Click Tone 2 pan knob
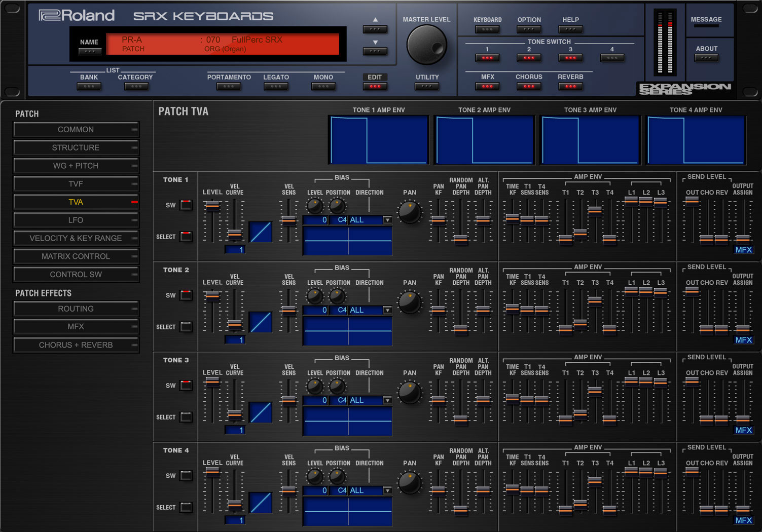This screenshot has width=762, height=532. tap(409, 302)
